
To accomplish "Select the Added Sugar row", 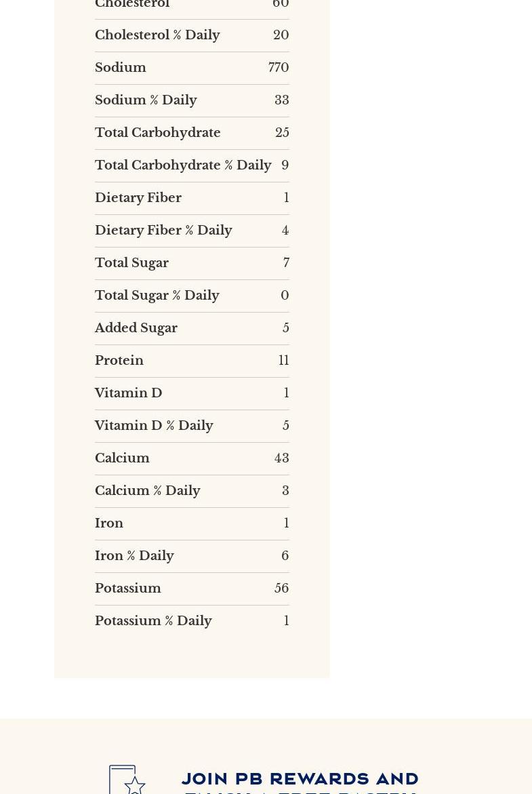I will tap(192, 328).
